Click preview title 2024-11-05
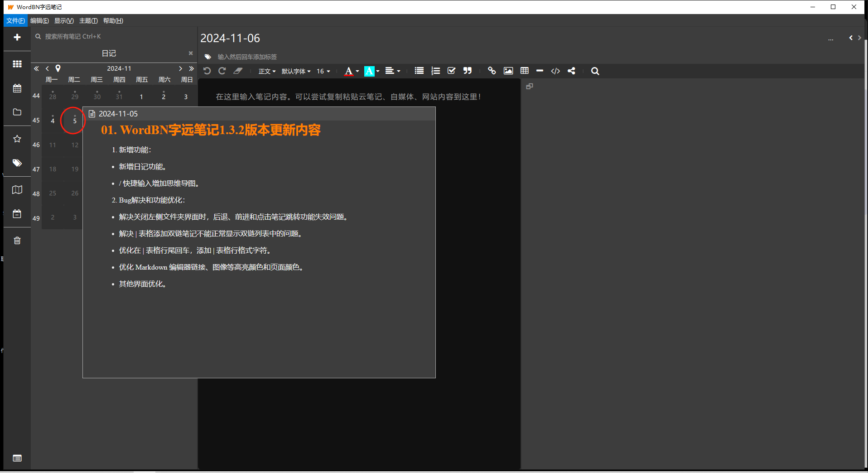868x473 pixels. [118, 114]
